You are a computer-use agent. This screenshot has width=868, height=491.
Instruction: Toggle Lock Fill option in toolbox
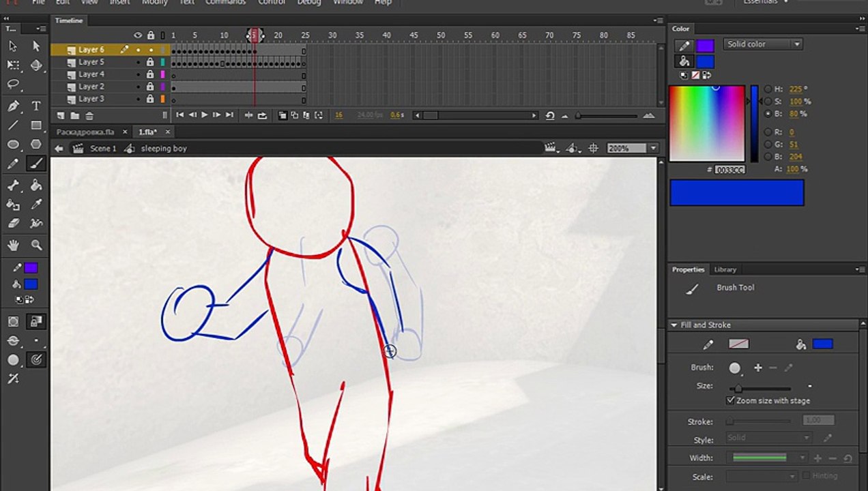36,321
